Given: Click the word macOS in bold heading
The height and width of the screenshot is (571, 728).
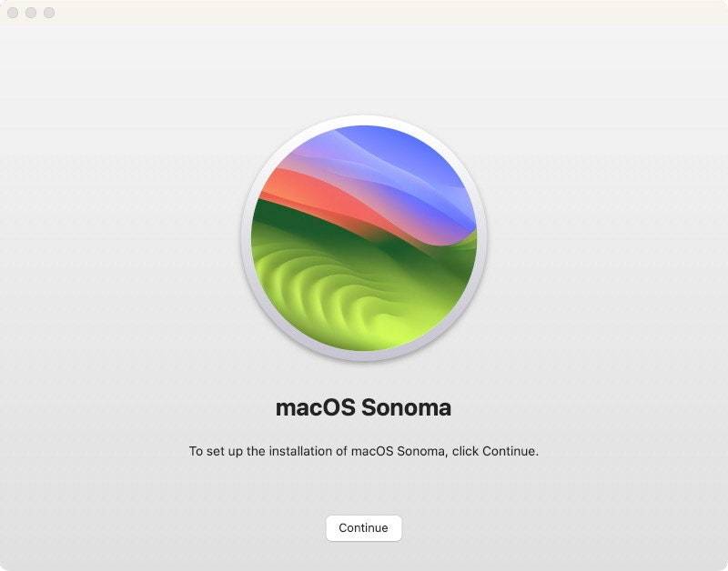Looking at the screenshot, I should 316,407.
